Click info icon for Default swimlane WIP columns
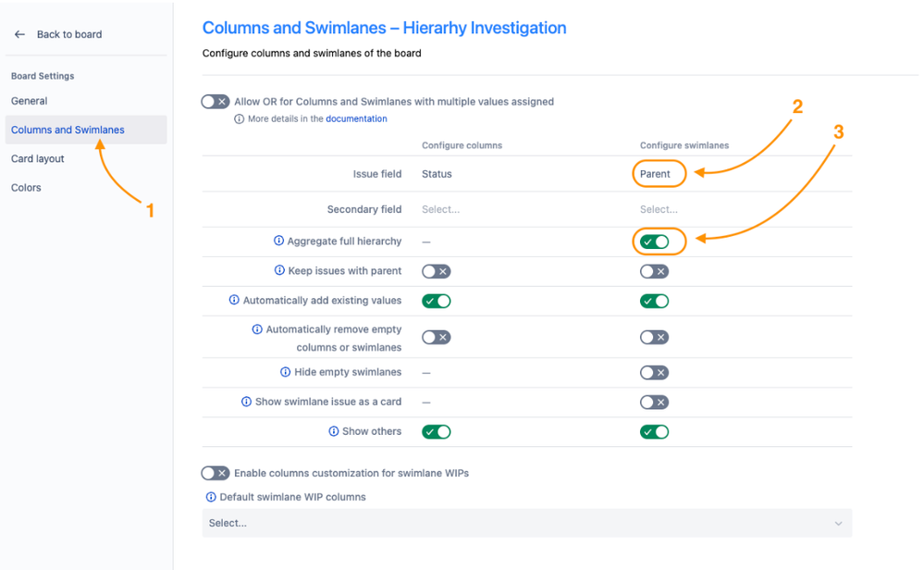 211,497
